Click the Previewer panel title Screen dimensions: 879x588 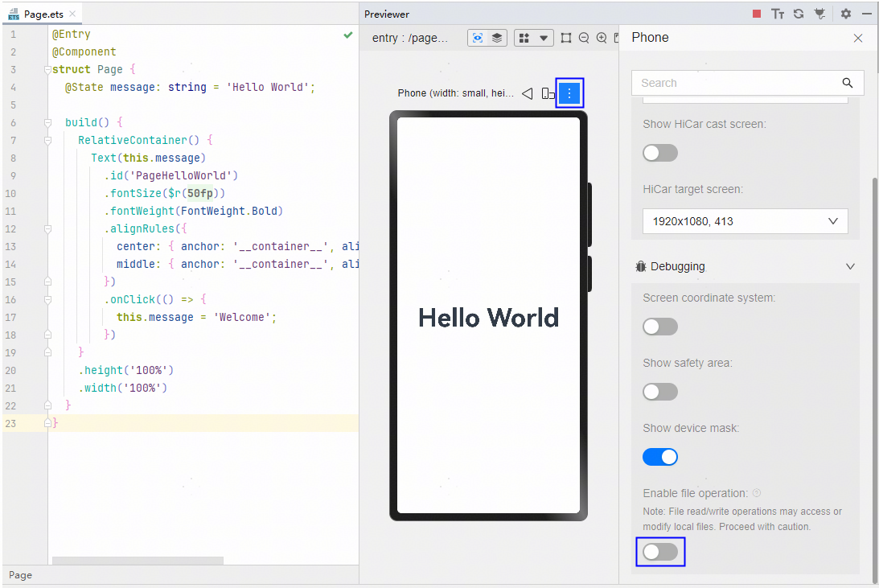coord(387,14)
